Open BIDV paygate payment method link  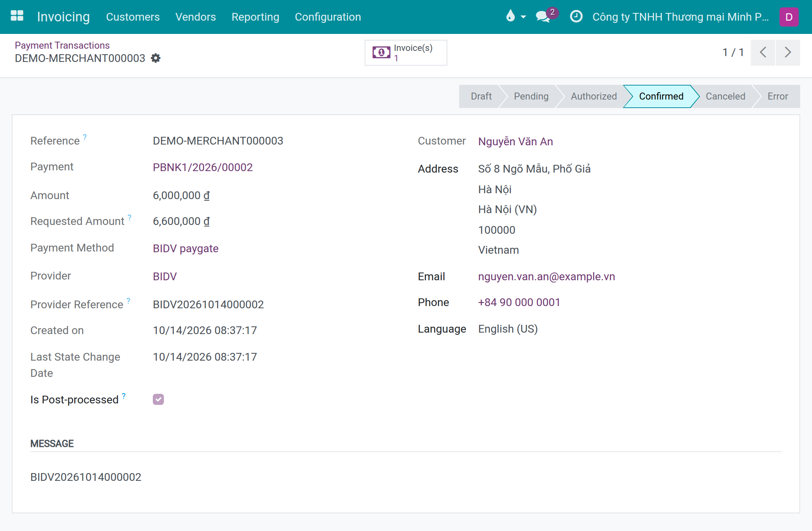coord(186,249)
